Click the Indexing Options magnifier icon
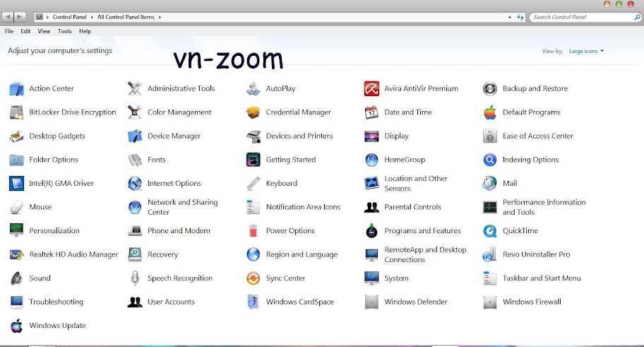 click(x=489, y=160)
